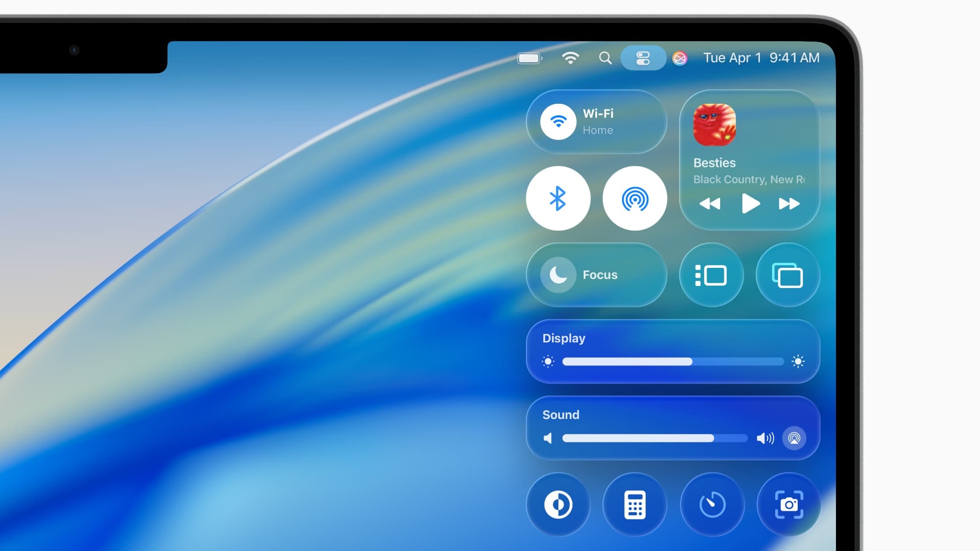Image resolution: width=980 pixels, height=551 pixels.
Task: Toggle AirDrop off
Action: coord(635,198)
